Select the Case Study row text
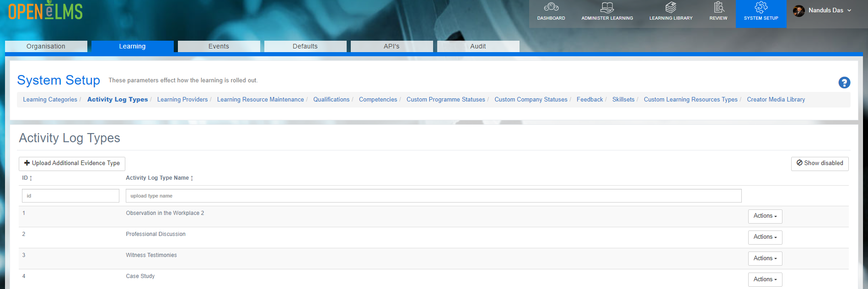The image size is (868, 289). (x=140, y=276)
